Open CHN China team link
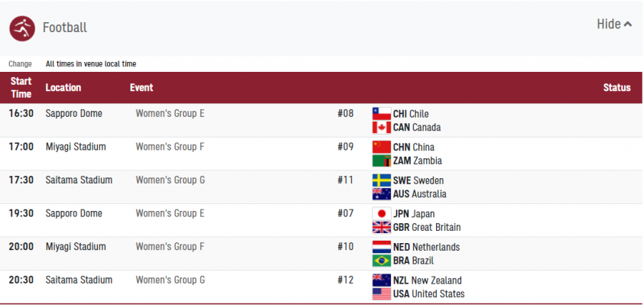This screenshot has height=305, width=644. (x=414, y=147)
